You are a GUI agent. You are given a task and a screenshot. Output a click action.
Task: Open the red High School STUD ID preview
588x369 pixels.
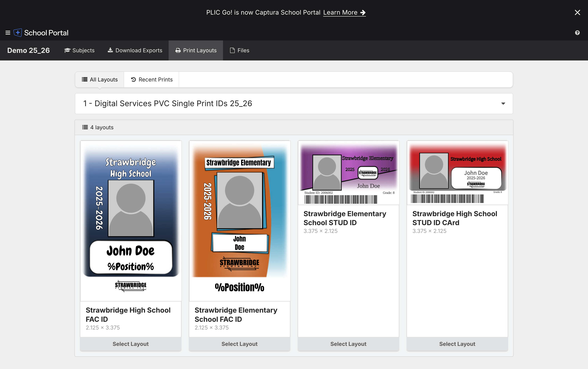click(x=457, y=173)
